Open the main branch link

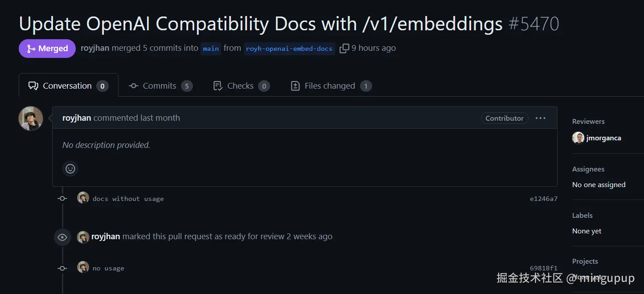tap(210, 49)
